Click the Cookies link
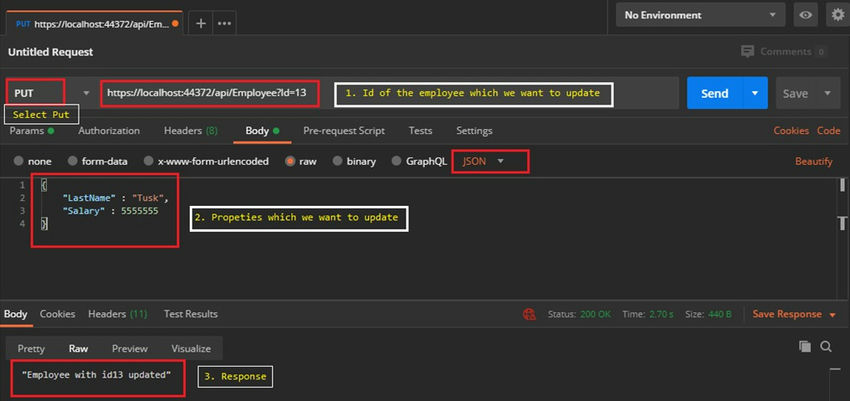The image size is (850, 401). coord(791,131)
